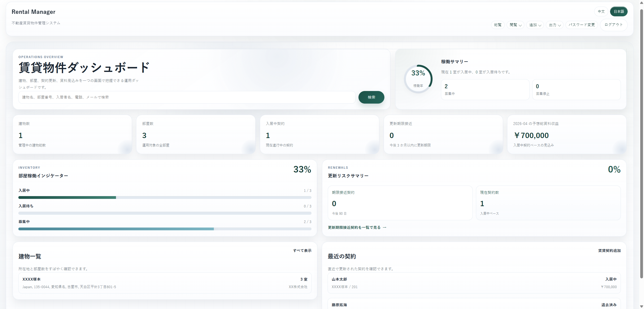Click the green 検索 button

pyautogui.click(x=371, y=97)
